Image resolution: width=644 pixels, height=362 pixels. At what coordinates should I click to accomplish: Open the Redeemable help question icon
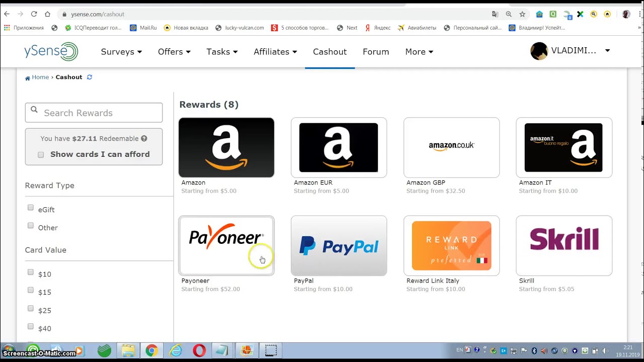tap(144, 138)
